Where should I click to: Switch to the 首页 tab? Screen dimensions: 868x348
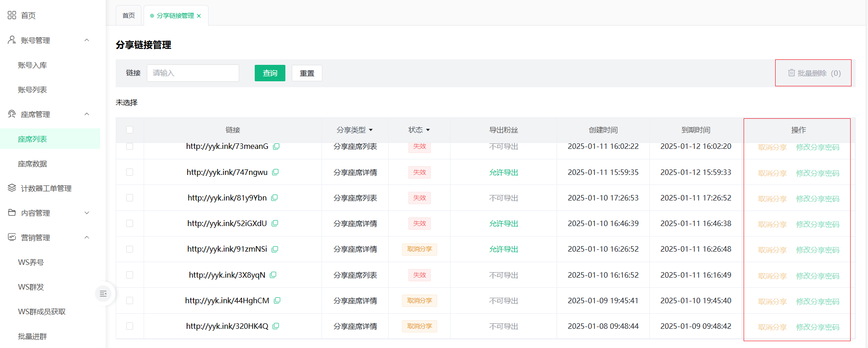[129, 16]
